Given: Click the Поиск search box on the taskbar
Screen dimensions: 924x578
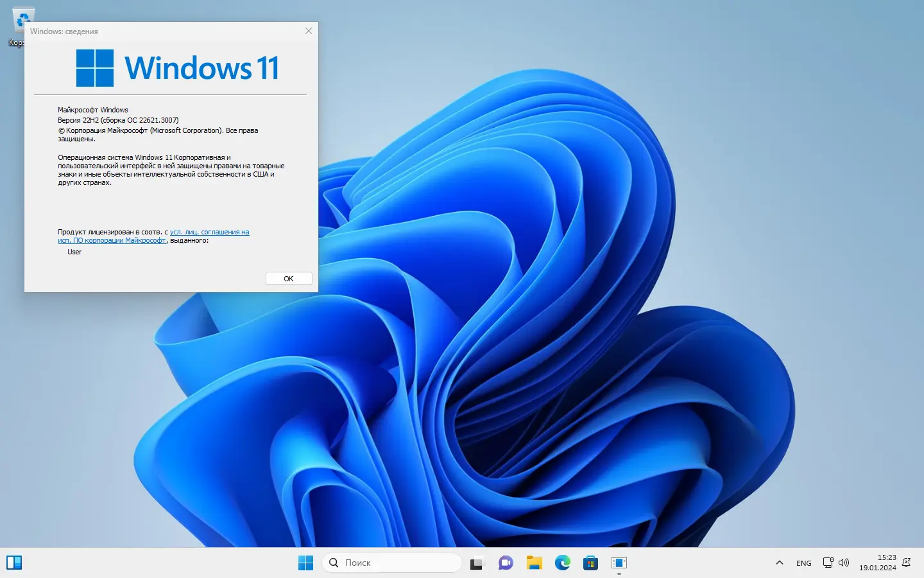Looking at the screenshot, I should [x=391, y=563].
